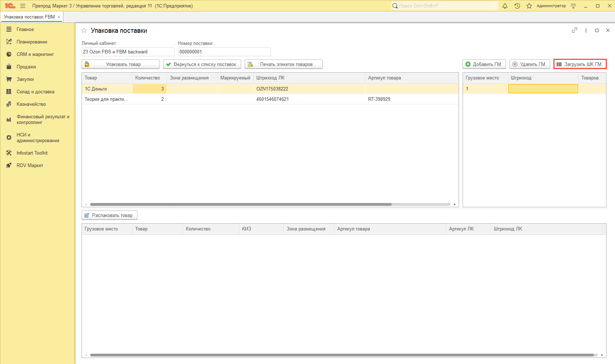The height and width of the screenshot is (364, 615).
Task: Open notifications bell icon
Action: pos(505,6)
